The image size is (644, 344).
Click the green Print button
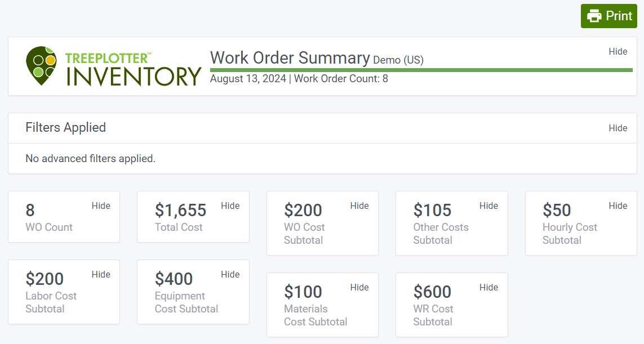coord(609,16)
